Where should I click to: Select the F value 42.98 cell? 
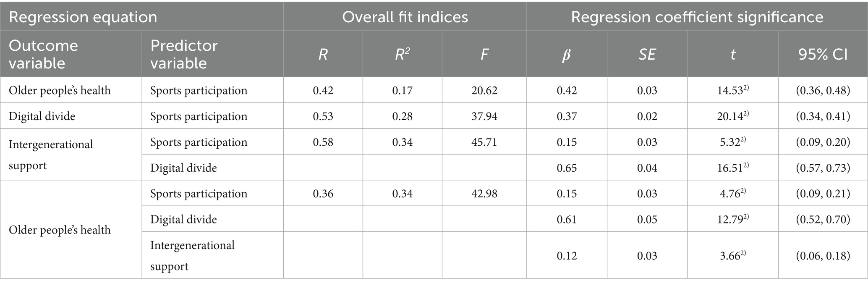[484, 194]
